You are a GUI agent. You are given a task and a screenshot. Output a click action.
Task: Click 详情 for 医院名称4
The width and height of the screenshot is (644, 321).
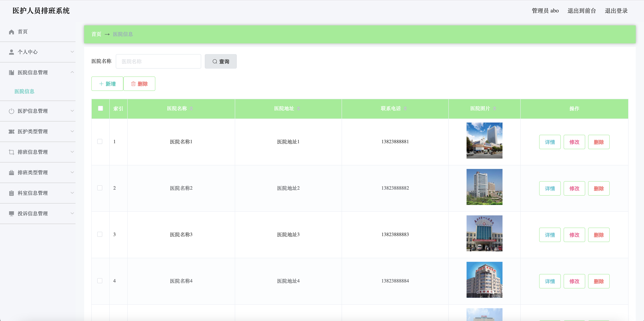[550, 281]
